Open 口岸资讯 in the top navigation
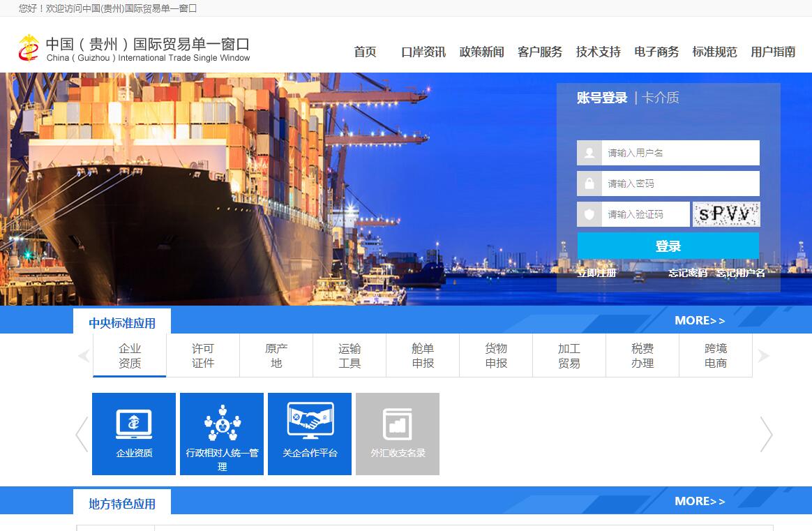This screenshot has width=812, height=531. 423,52
